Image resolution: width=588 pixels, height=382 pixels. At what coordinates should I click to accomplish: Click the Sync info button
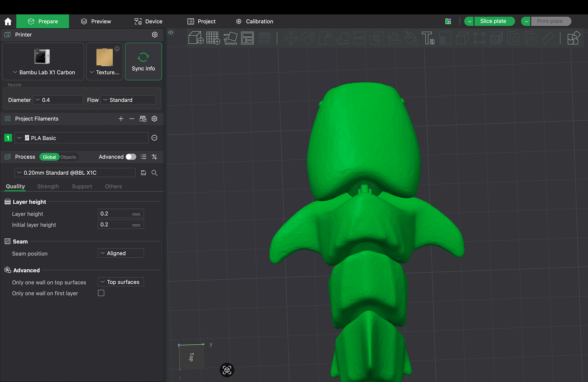[143, 62]
